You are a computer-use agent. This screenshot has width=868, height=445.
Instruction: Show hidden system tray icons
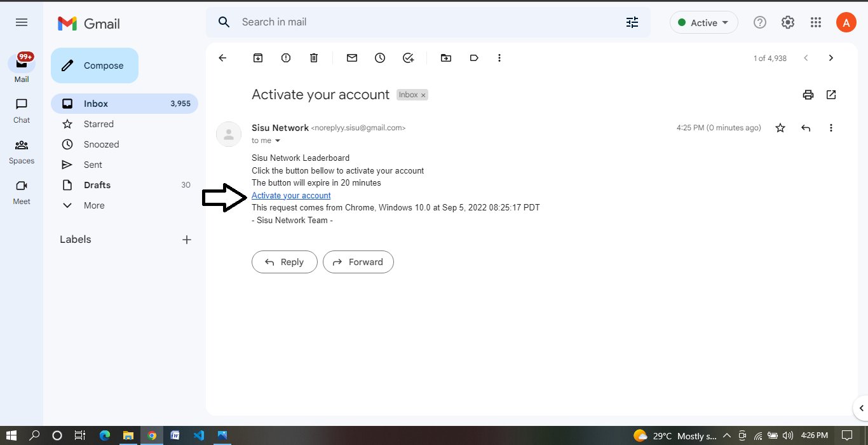[x=727, y=435]
